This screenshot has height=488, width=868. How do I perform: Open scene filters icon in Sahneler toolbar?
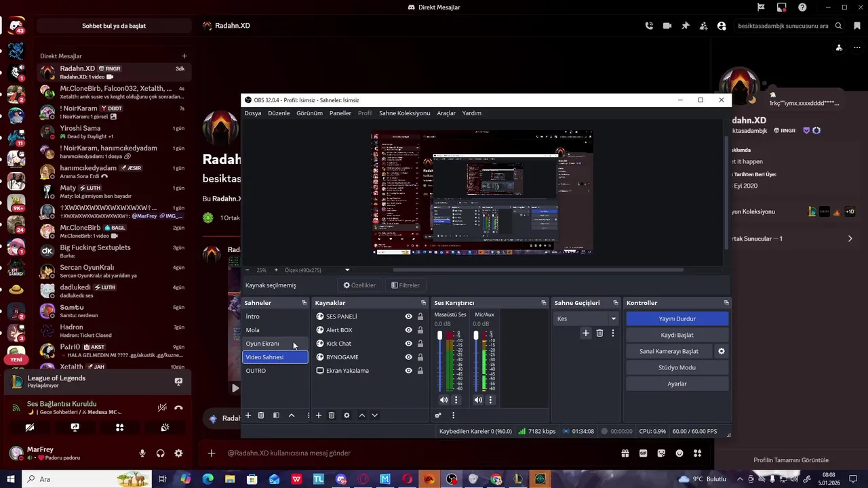pos(276,415)
